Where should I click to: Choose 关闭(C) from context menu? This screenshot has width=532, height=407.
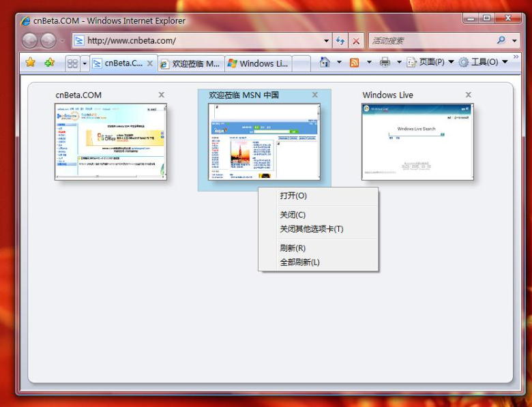pyautogui.click(x=319, y=215)
